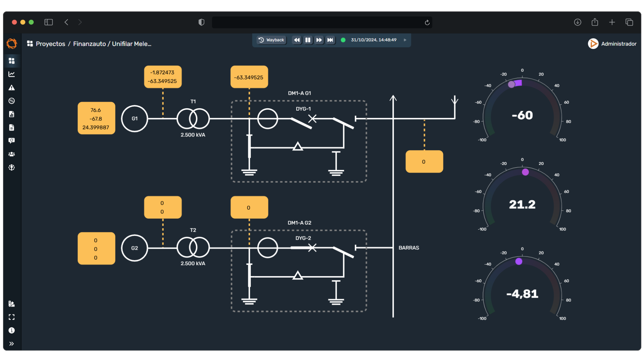Expand the timestamp panel's small arrow
Viewport: 644px width, 362px height.
click(405, 40)
